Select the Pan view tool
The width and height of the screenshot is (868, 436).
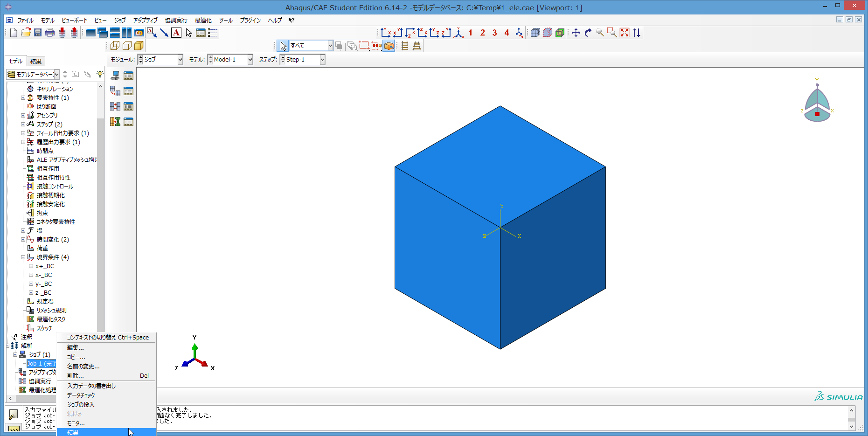(x=576, y=33)
